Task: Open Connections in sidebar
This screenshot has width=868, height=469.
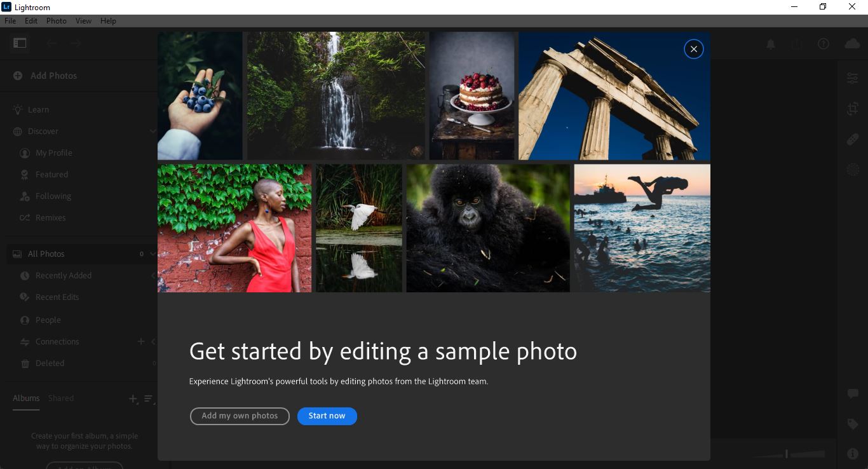Action: pos(57,342)
